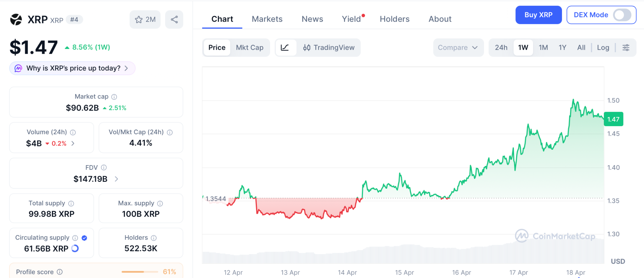Click the circulating supply verified badge
The image size is (644, 278).
coord(84,238)
